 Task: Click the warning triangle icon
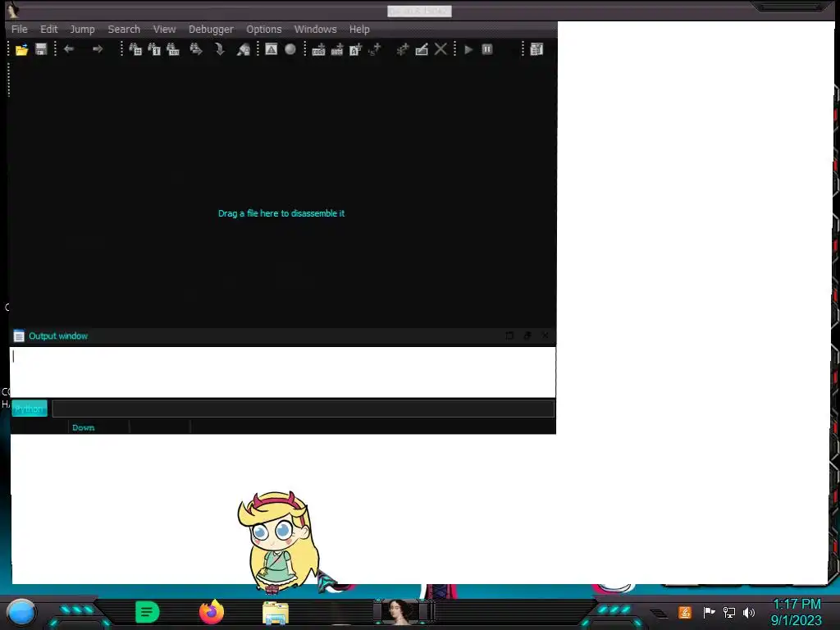click(x=271, y=49)
